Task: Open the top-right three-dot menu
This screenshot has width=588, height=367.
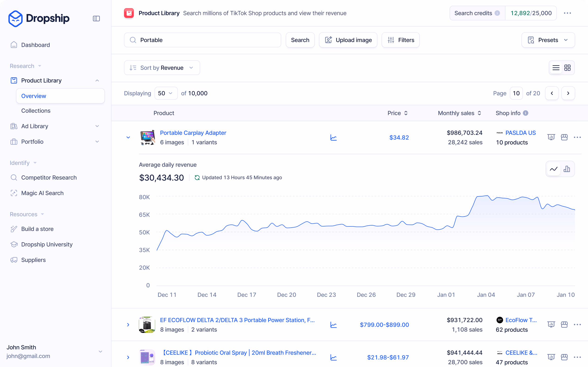Action: coord(567,13)
